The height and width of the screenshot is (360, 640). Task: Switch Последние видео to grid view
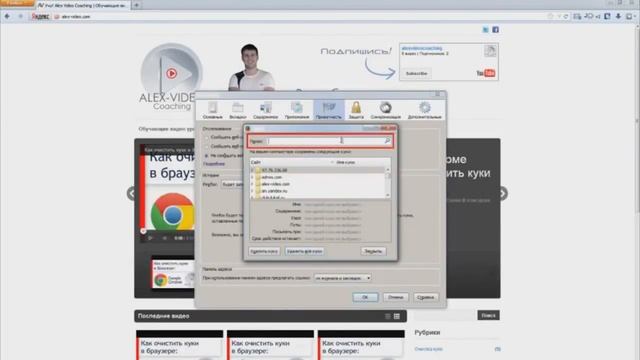click(x=397, y=316)
